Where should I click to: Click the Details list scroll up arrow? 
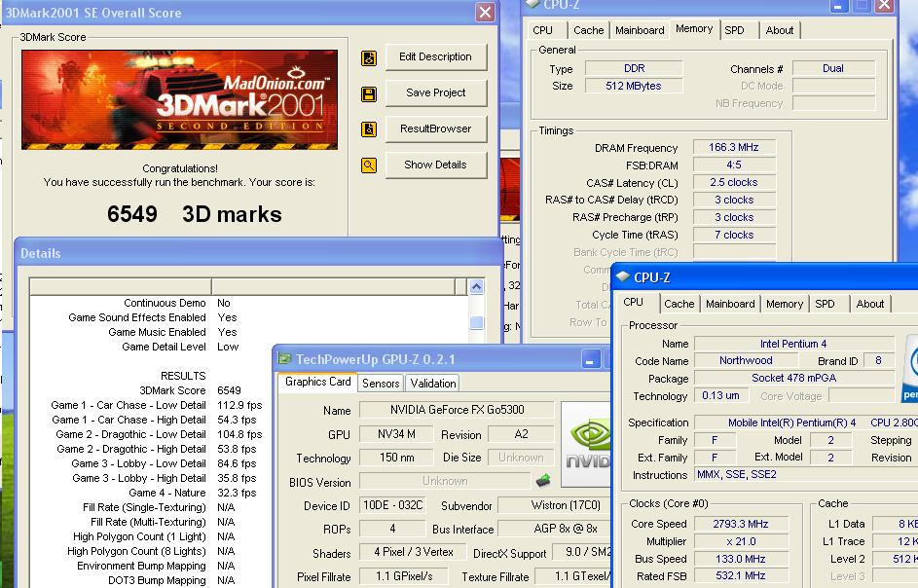click(477, 287)
